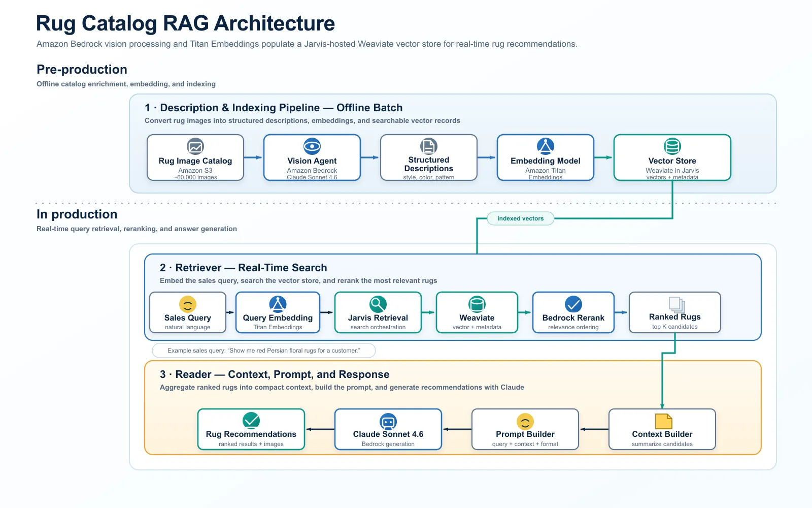
Task: Click the 'Ranked Rugs' node title
Action: (675, 317)
